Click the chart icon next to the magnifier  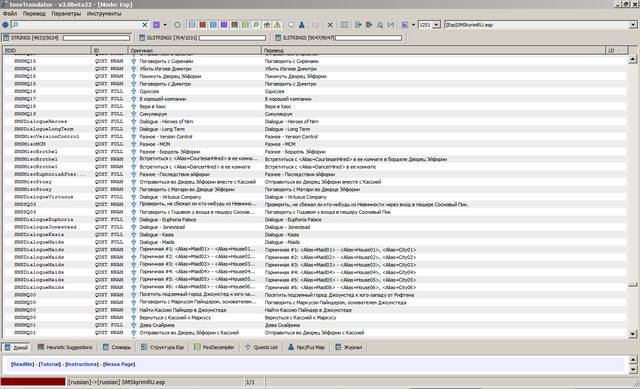coord(267,25)
